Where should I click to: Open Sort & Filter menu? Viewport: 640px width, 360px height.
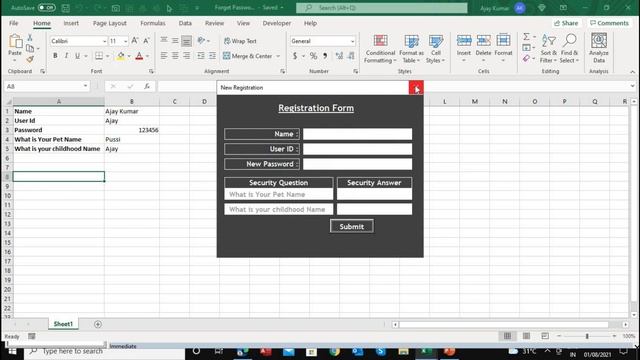click(548, 49)
